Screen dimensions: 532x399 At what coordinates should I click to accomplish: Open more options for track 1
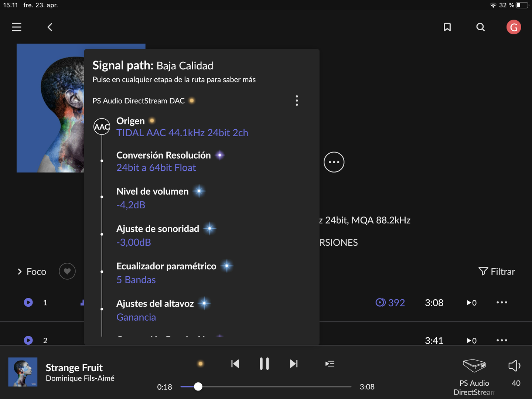[x=502, y=303]
